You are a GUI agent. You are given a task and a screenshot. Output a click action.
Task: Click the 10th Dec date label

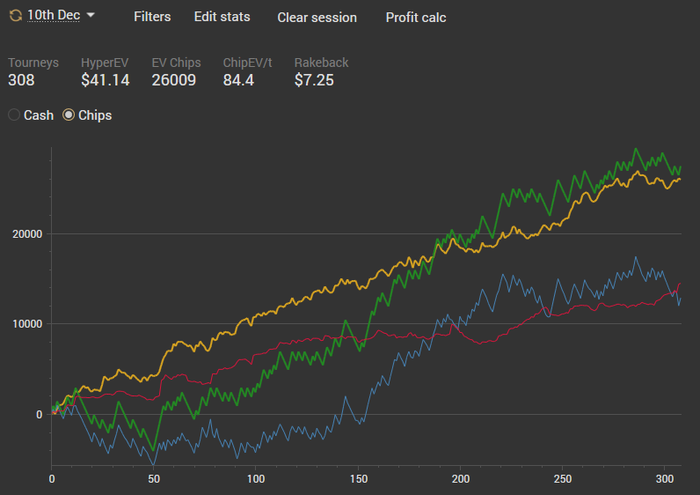53,16
